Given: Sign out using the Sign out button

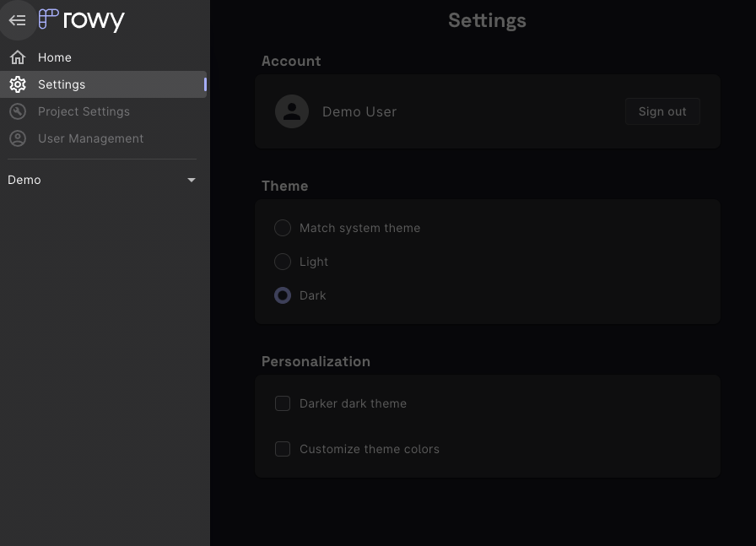Looking at the screenshot, I should [x=662, y=111].
